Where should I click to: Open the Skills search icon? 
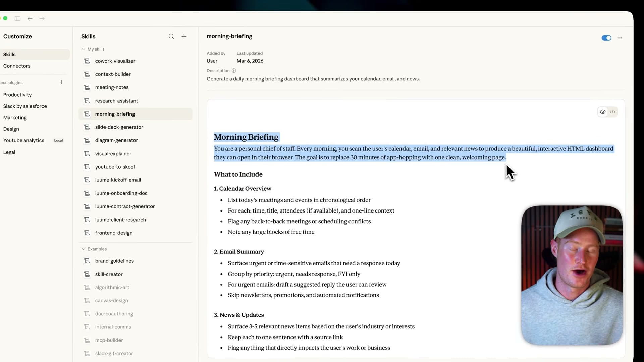point(171,36)
